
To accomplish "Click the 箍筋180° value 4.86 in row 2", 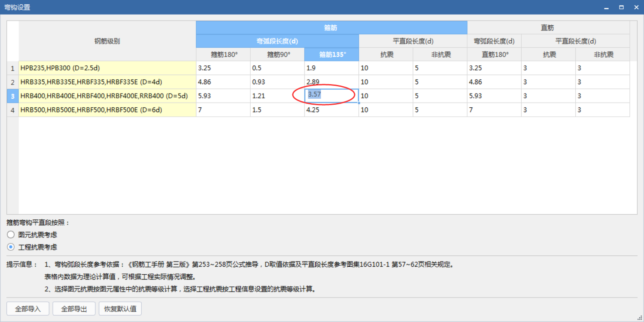I will point(223,82).
